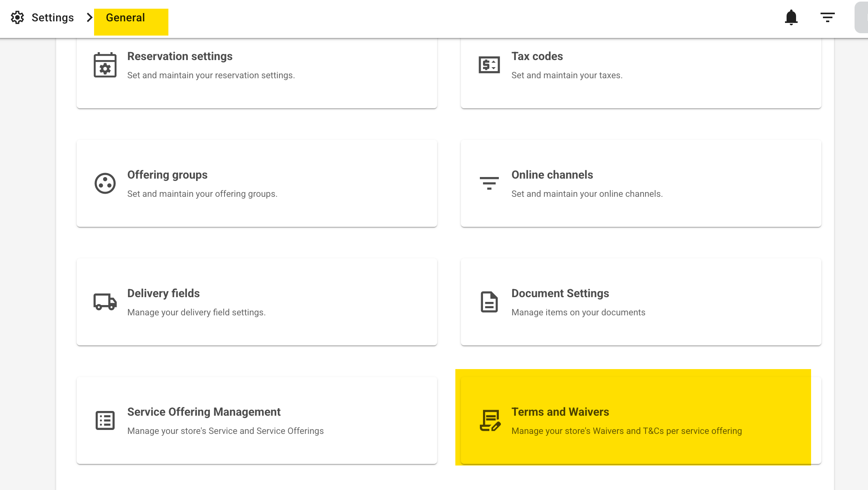Open notifications bell icon
This screenshot has height=490, width=868.
(791, 17)
